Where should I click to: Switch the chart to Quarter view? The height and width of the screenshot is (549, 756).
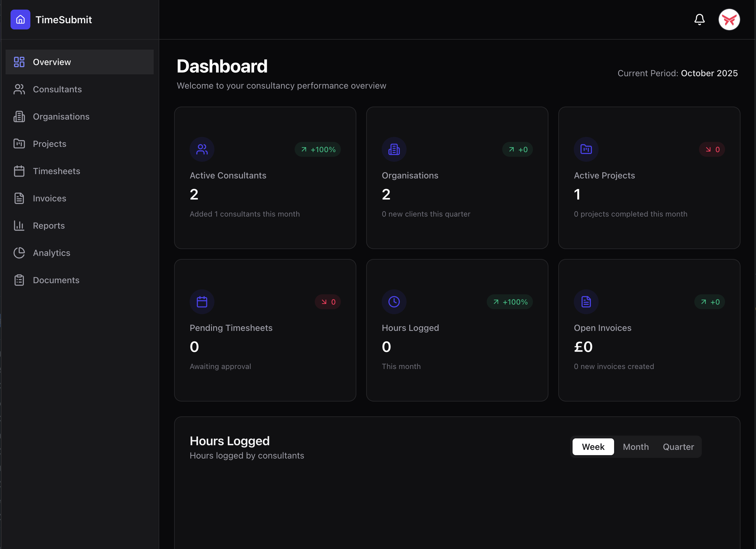click(x=678, y=447)
